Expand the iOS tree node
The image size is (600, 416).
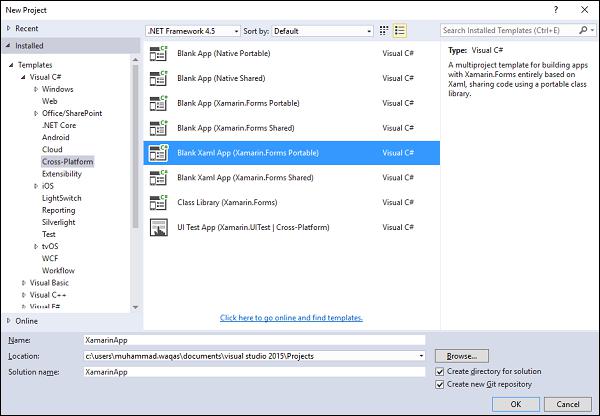pyautogui.click(x=36, y=186)
